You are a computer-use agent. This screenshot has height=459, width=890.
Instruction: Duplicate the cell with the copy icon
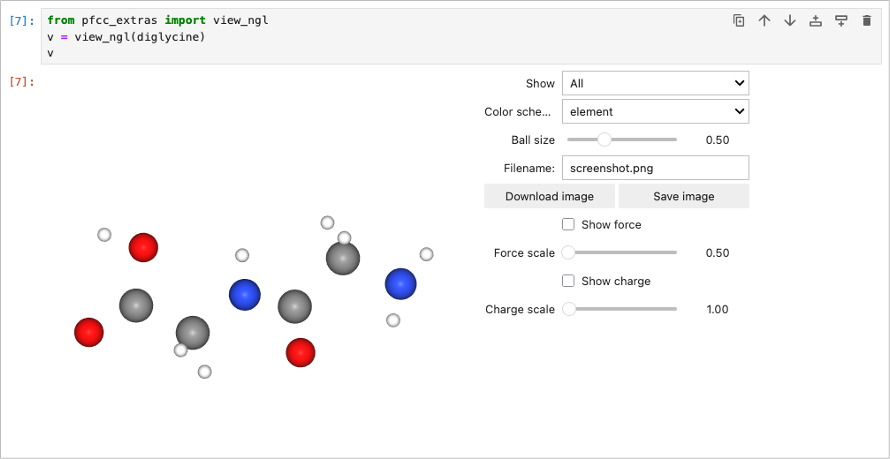tap(739, 20)
